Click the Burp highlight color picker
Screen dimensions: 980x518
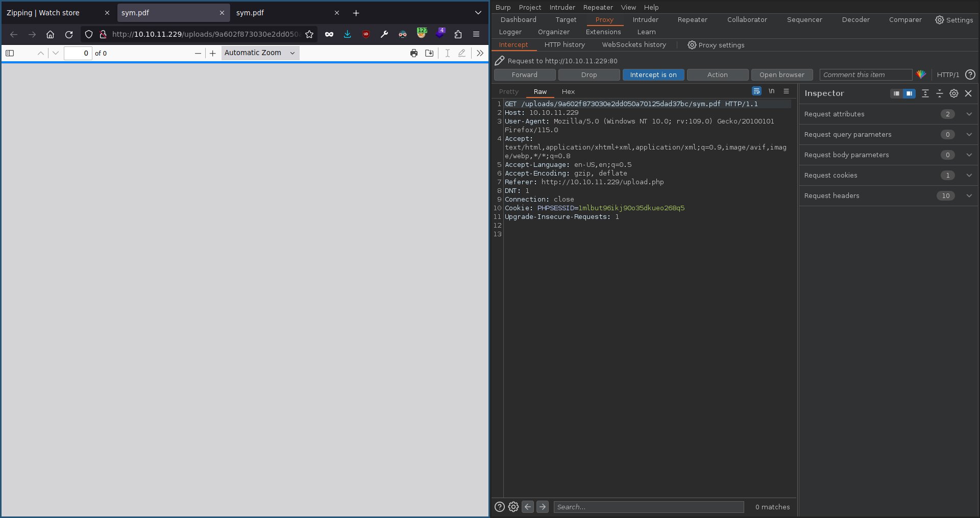click(921, 75)
